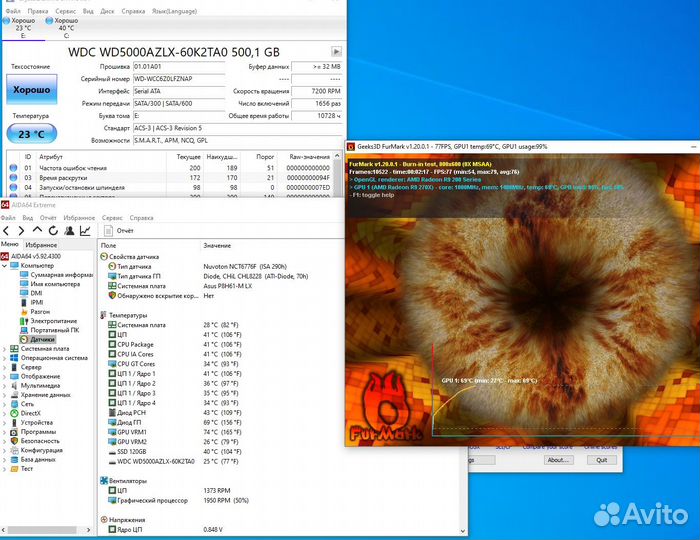Expand Хранение данных tree node

point(4,395)
